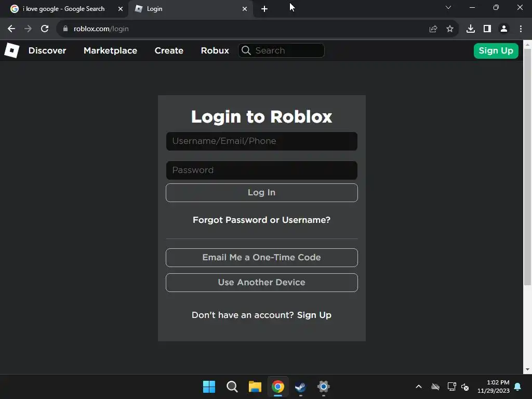
Task: Click the padlock site info icon
Action: tap(65, 29)
